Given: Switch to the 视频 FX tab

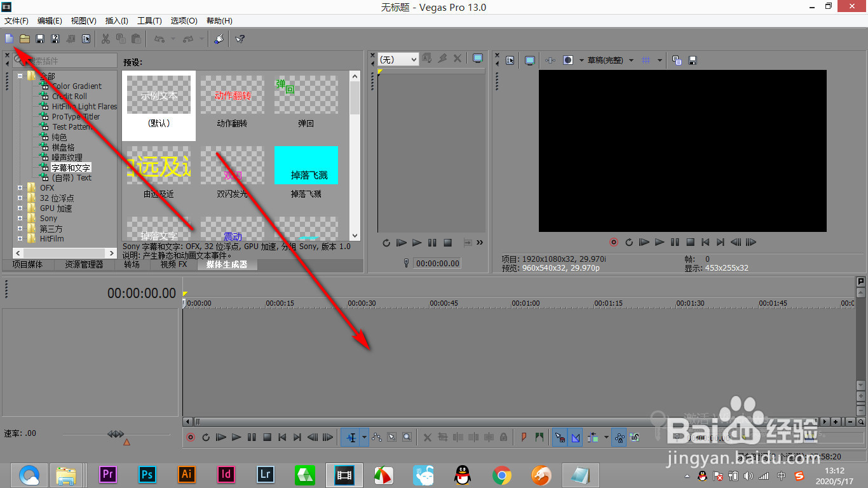Looking at the screenshot, I should (x=173, y=264).
